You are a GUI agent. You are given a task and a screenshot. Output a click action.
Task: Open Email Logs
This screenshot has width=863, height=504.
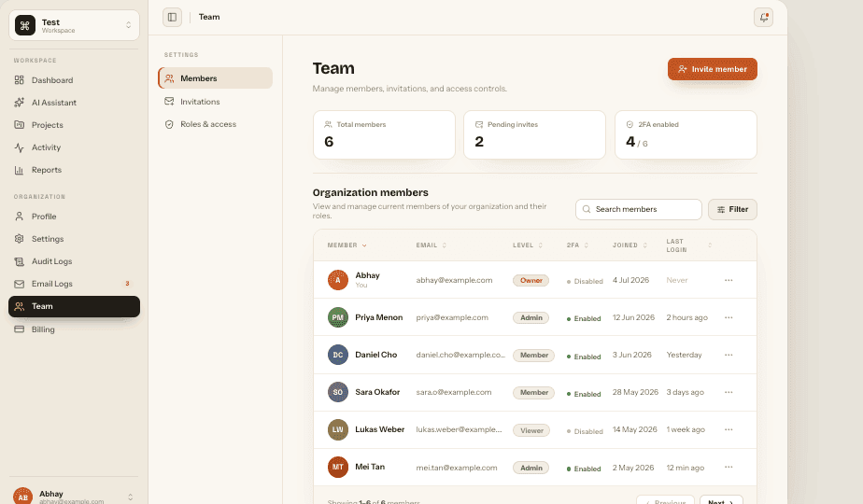[75, 284]
